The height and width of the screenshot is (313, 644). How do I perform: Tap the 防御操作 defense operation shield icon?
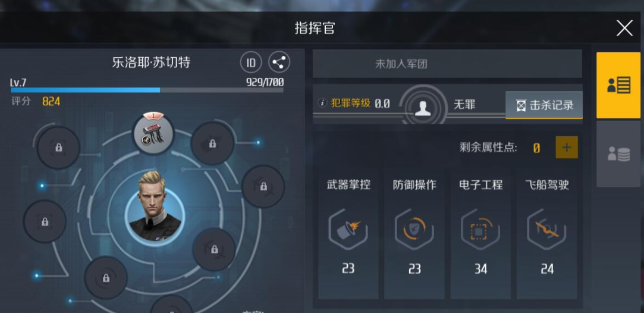(x=414, y=230)
